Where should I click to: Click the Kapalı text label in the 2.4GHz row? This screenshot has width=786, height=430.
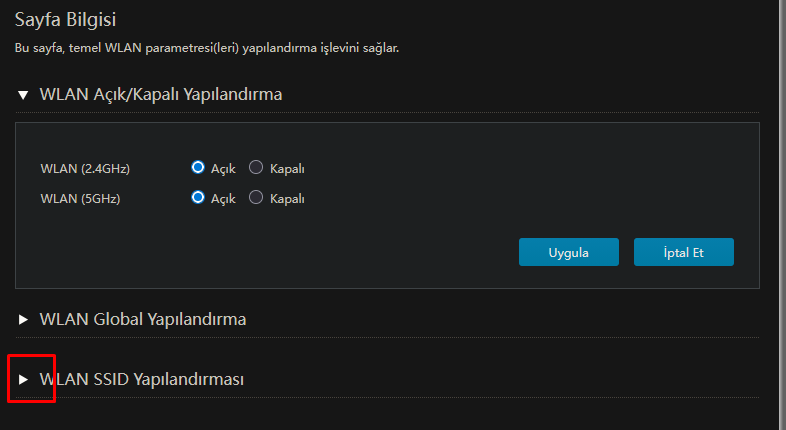(x=287, y=169)
